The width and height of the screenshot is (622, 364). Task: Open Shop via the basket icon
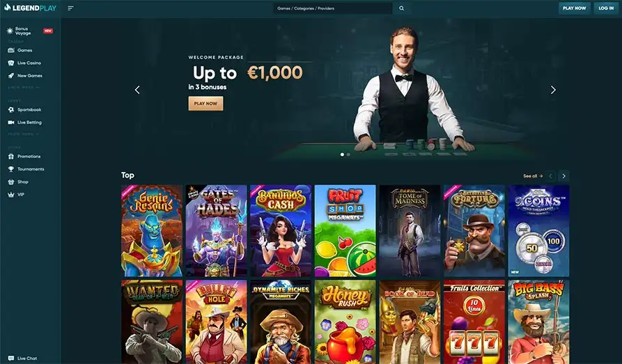[10, 182]
